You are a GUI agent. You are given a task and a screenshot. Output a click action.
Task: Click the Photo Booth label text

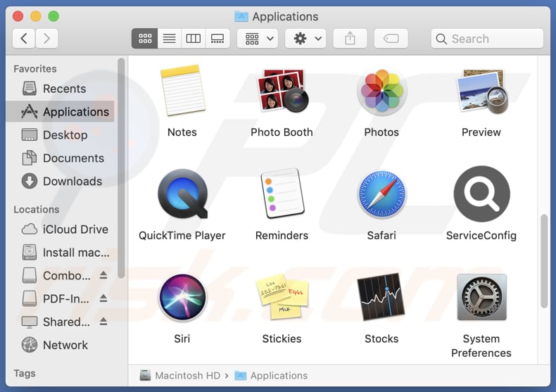pos(282,132)
